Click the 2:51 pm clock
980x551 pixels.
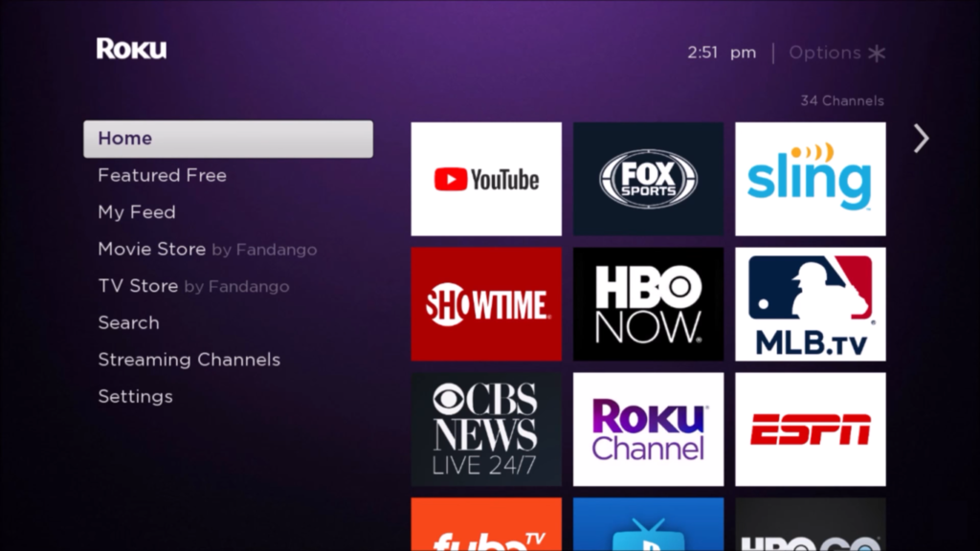(722, 53)
